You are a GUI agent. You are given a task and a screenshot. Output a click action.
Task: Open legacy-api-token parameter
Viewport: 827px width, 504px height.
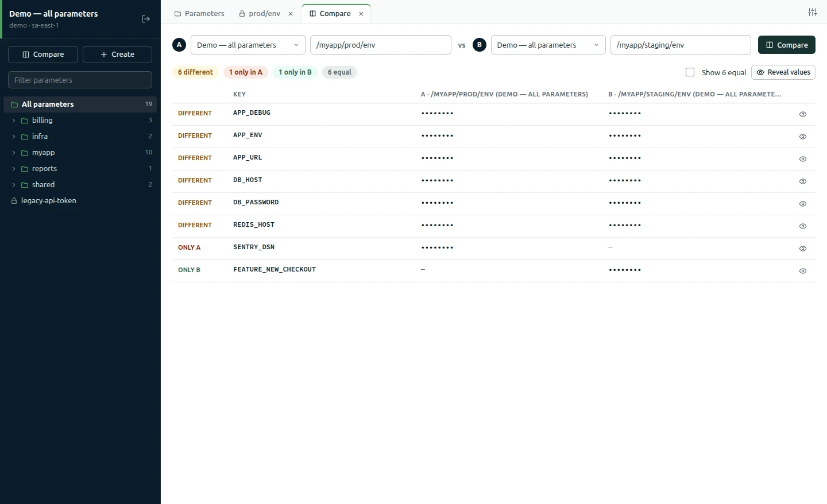pyautogui.click(x=49, y=201)
